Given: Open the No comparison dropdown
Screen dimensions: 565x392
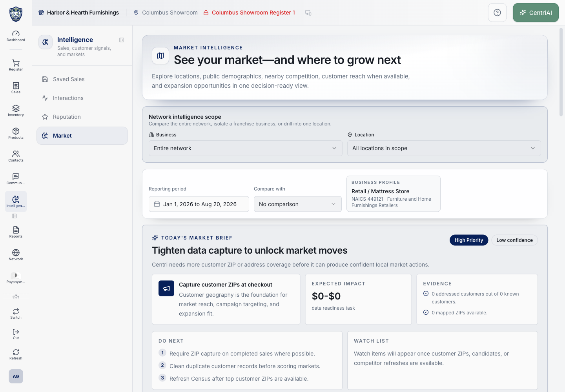Looking at the screenshot, I should pyautogui.click(x=298, y=204).
